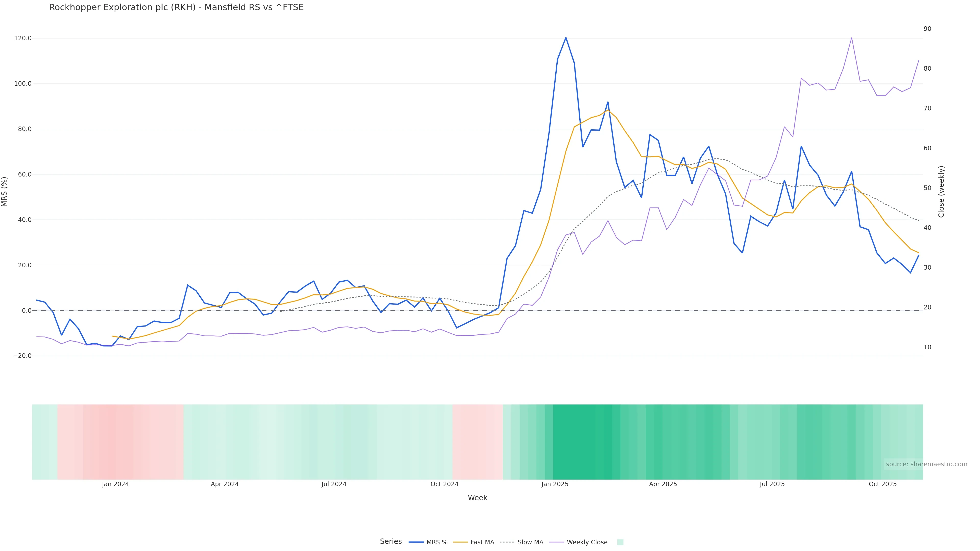Click the chart title Rockhopper Exploration plc
The image size is (980, 551).
(x=176, y=8)
